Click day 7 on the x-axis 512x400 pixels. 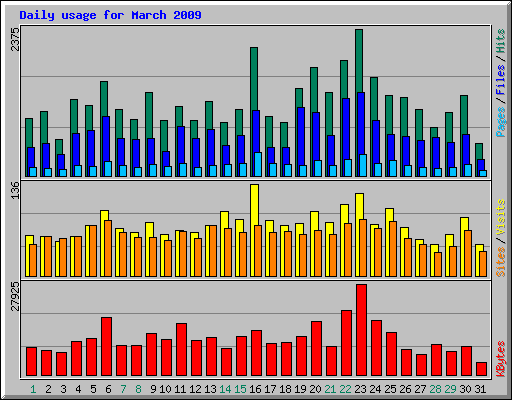(x=123, y=389)
